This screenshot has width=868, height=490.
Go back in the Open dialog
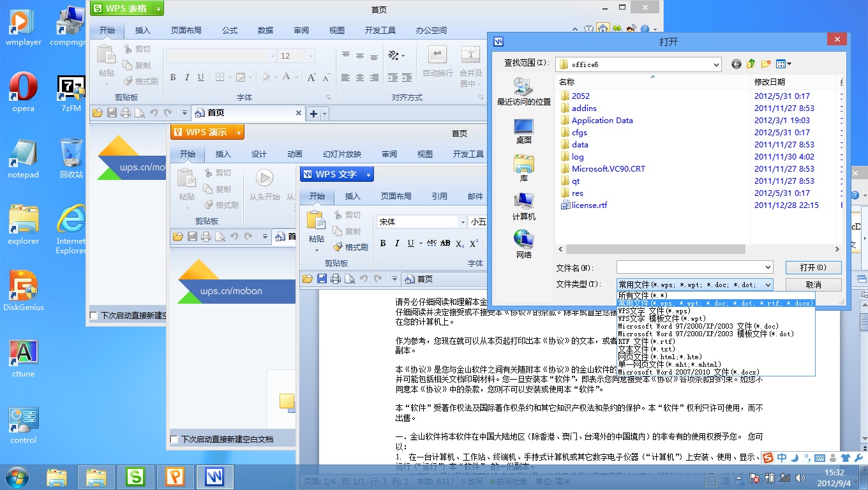click(737, 64)
